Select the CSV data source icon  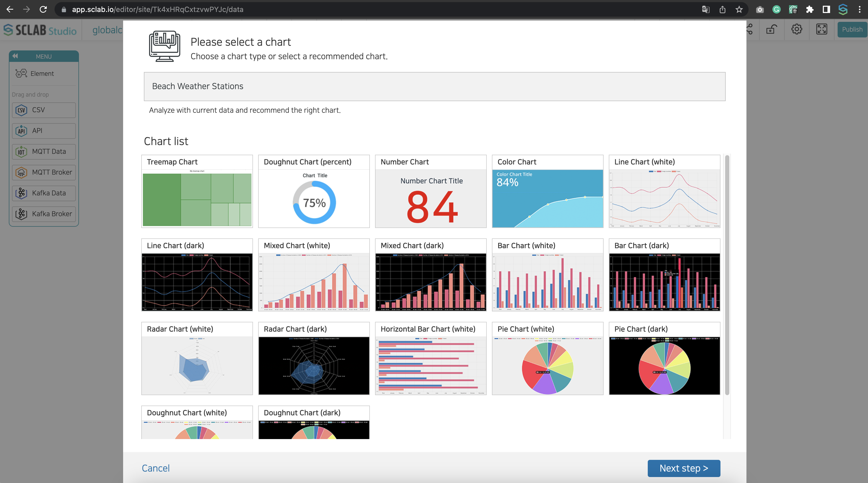point(21,109)
